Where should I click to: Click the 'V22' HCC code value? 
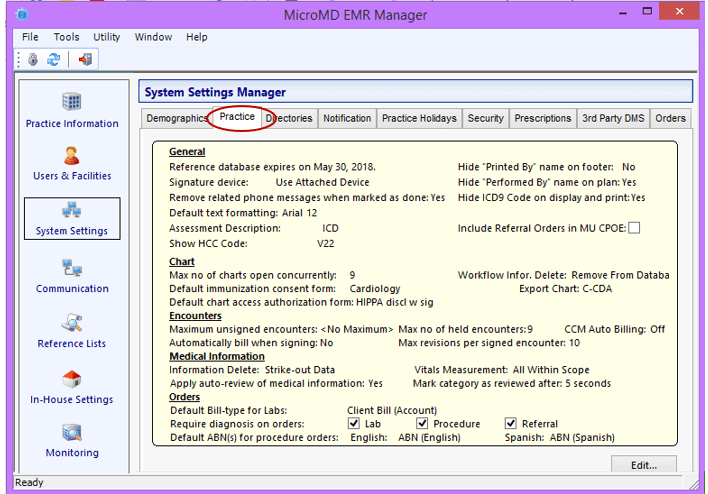coord(326,244)
